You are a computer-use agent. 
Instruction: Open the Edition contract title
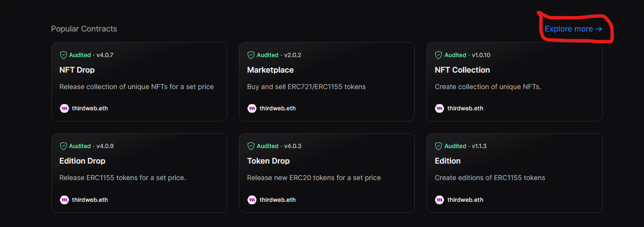click(448, 161)
